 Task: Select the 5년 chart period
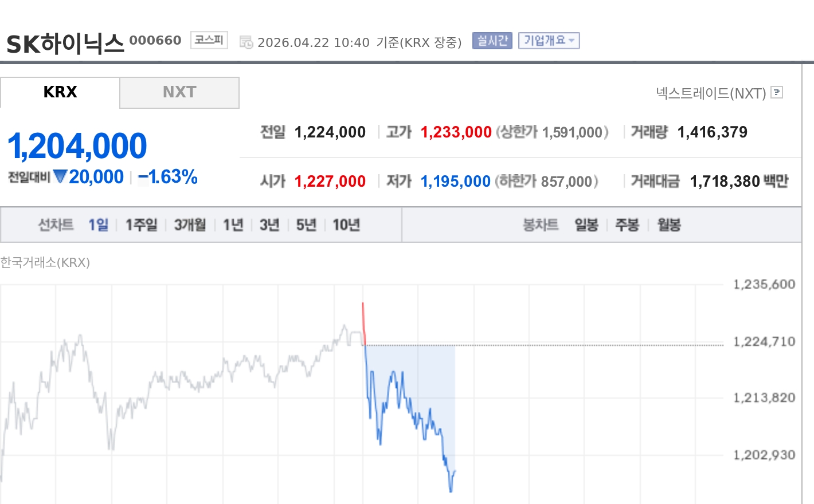pyautogui.click(x=305, y=225)
